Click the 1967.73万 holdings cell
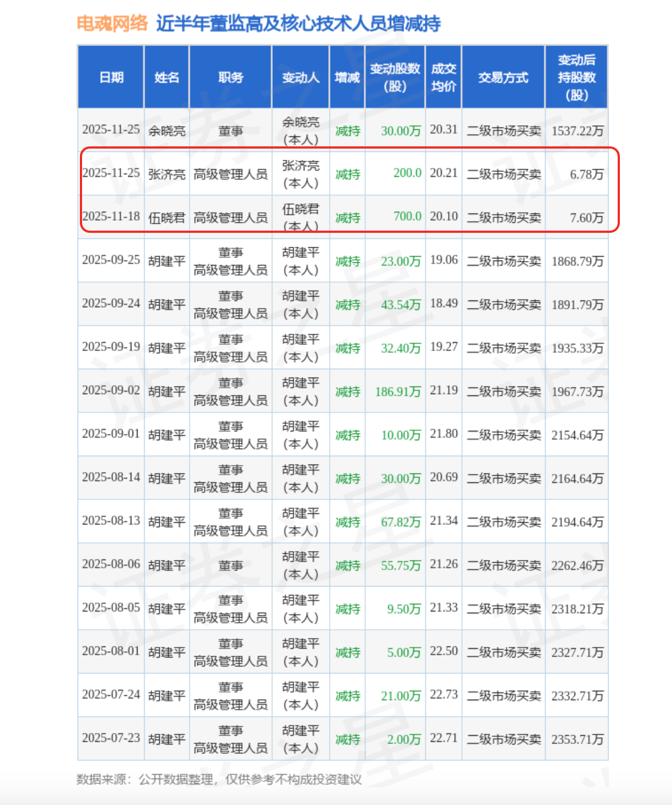Viewport: 672px width, 805px height. coord(577,391)
